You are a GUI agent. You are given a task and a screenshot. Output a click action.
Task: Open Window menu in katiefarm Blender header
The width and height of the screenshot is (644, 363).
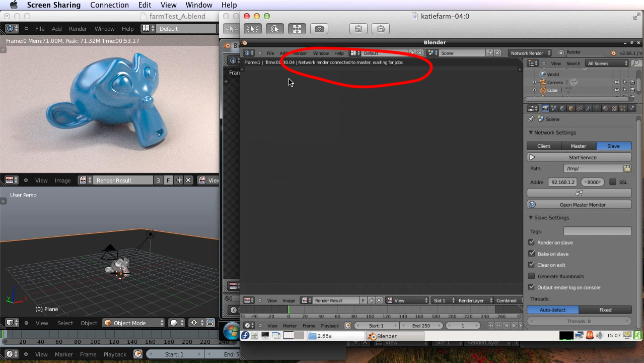(321, 53)
